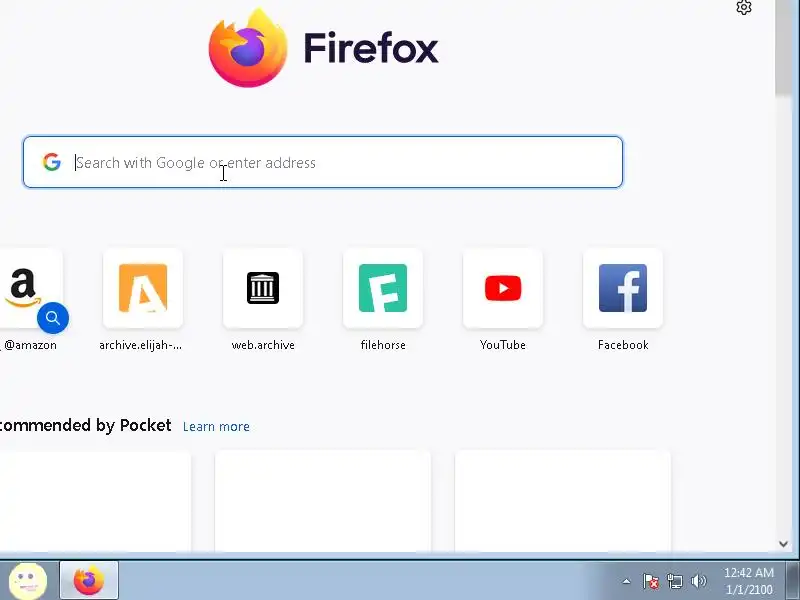
Task: Focus the Search with Google field
Action: coord(323,162)
